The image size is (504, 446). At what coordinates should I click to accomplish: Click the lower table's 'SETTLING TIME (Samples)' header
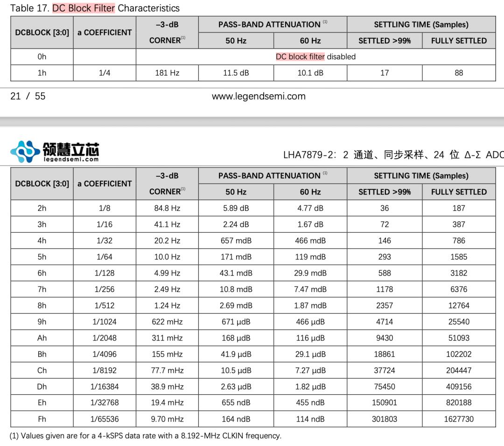[x=421, y=176]
